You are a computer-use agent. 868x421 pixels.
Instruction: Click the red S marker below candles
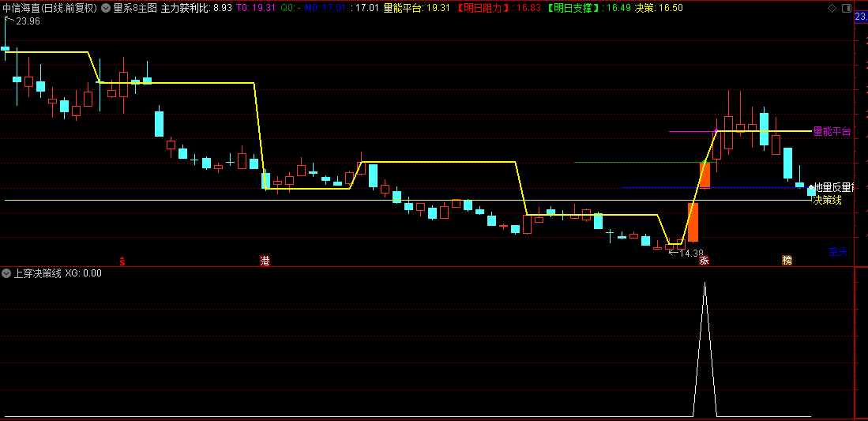[122, 261]
